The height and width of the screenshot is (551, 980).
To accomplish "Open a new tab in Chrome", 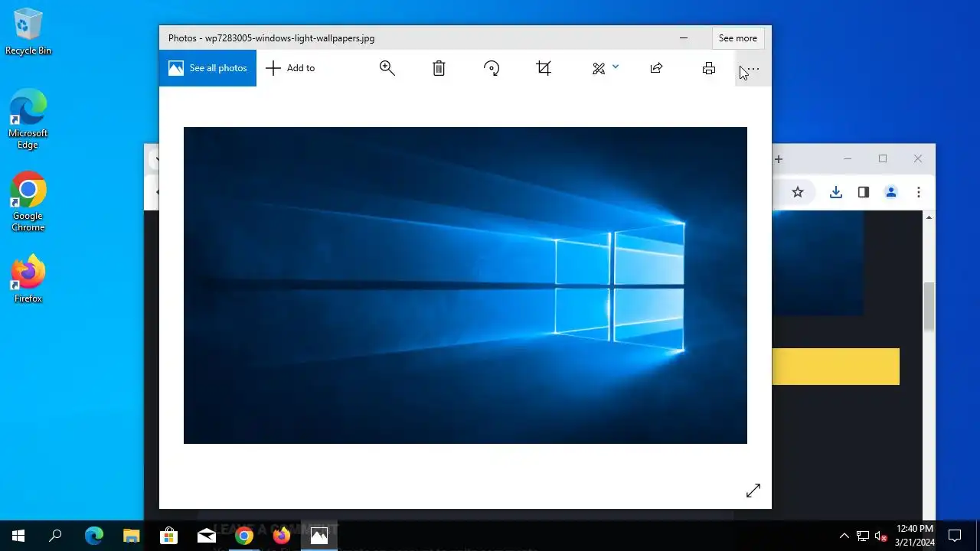I will coord(779,159).
